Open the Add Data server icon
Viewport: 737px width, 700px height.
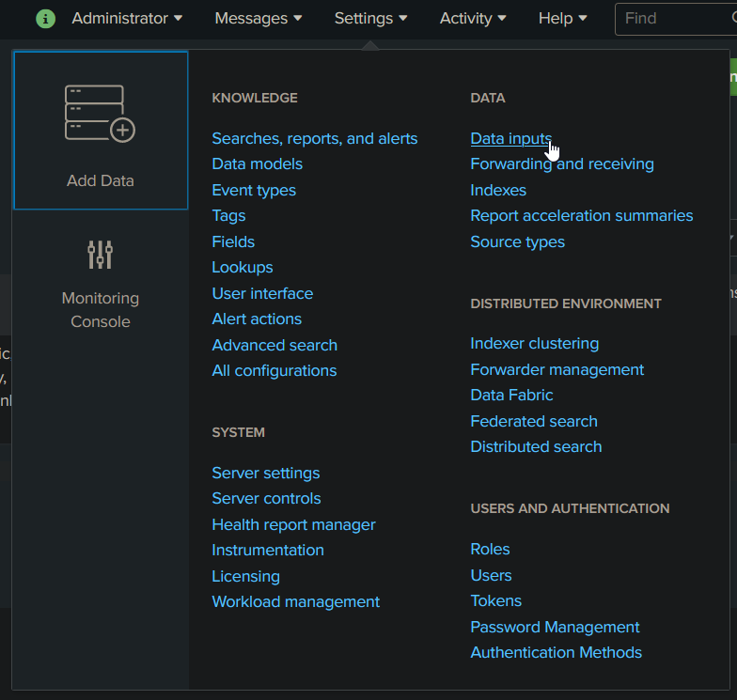100,113
